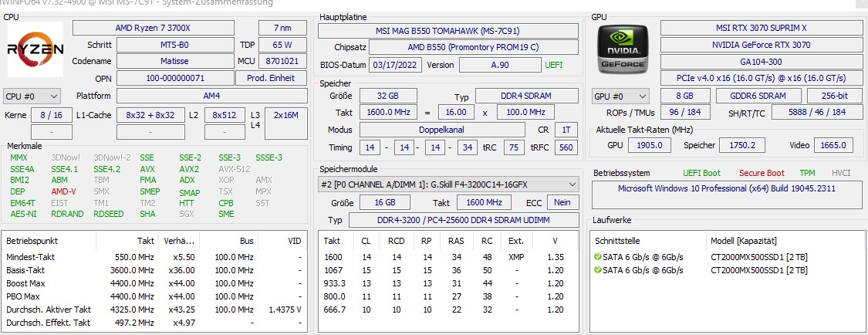Click the UEFI Boot status label
This screenshot has height=335, width=868.
coord(701,173)
